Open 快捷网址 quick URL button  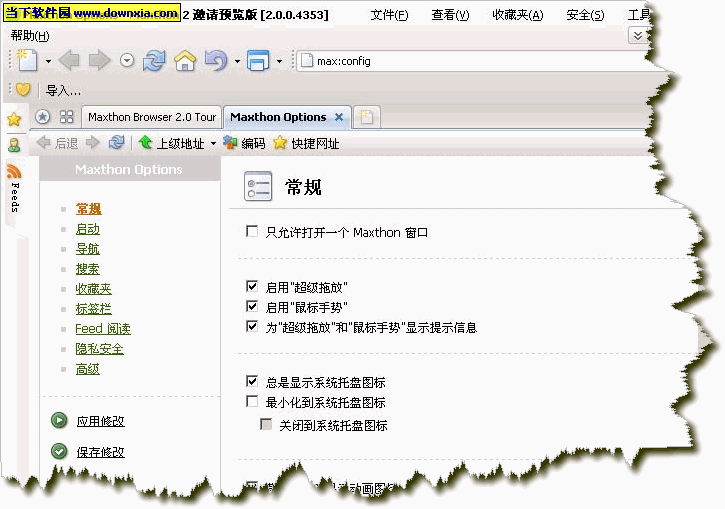(x=306, y=143)
